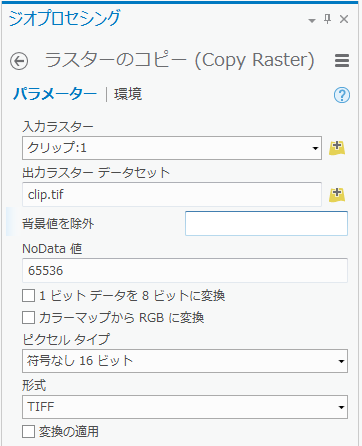Open ピクセル タイプ dropdown (符号なし 16 ビット)

(185, 361)
